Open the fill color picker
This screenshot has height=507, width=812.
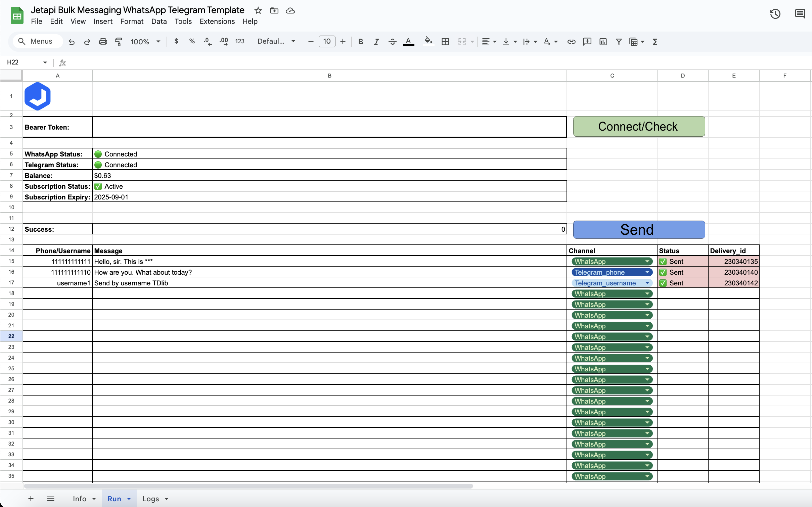[x=428, y=41]
